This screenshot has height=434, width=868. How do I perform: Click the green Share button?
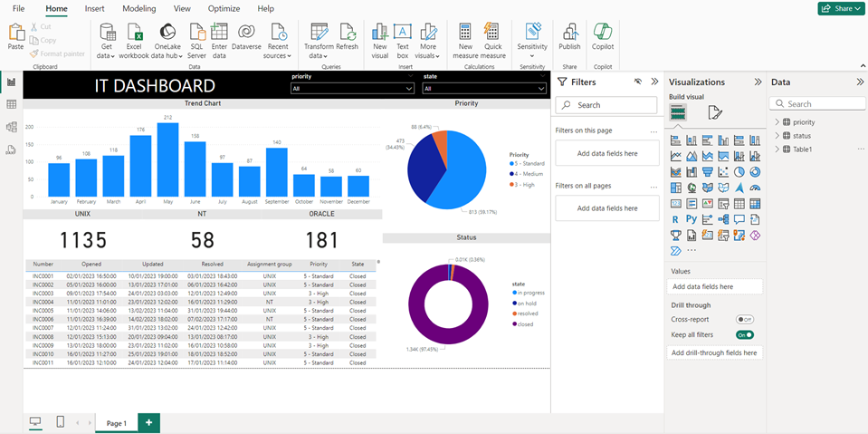tap(839, 8)
